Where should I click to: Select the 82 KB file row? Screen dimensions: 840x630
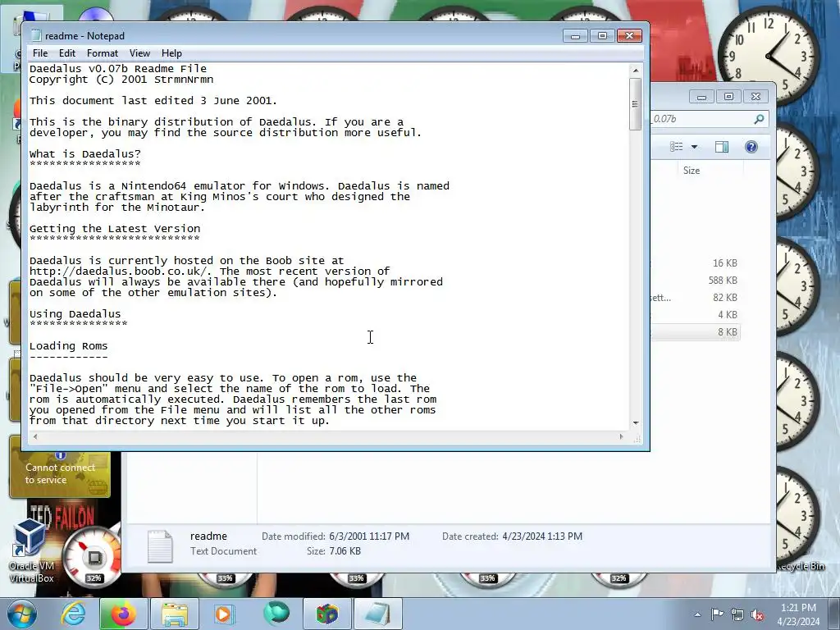point(696,297)
